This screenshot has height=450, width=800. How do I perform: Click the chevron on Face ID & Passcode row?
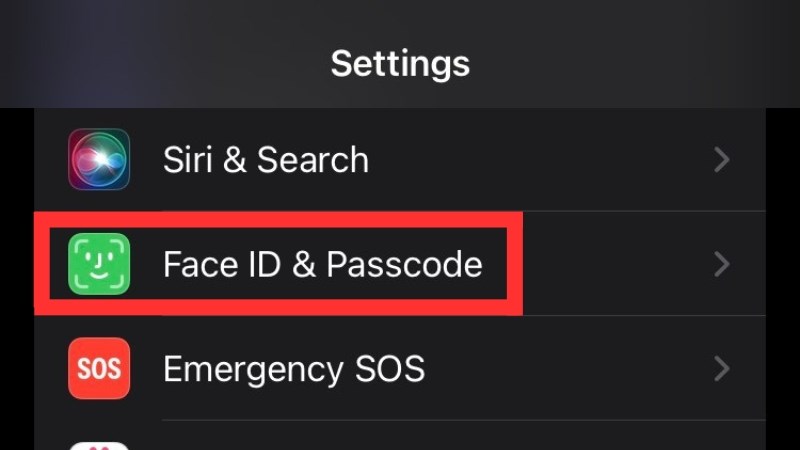click(x=721, y=265)
